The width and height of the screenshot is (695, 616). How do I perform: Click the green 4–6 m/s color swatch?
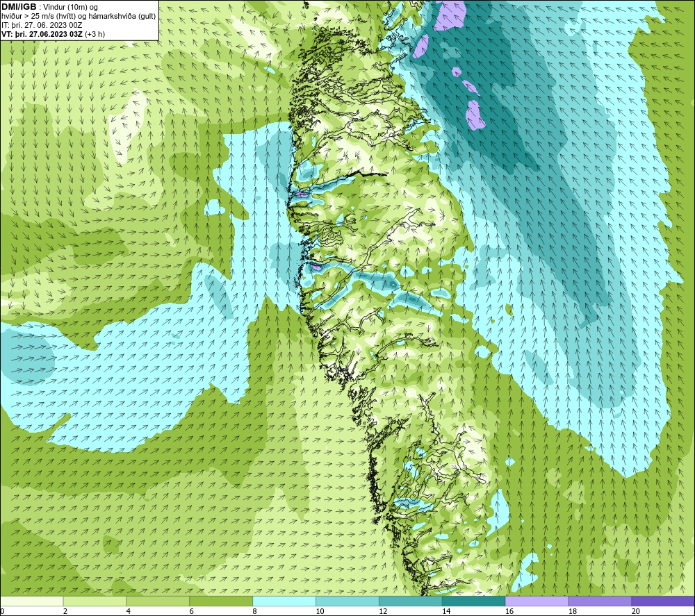click(158, 601)
